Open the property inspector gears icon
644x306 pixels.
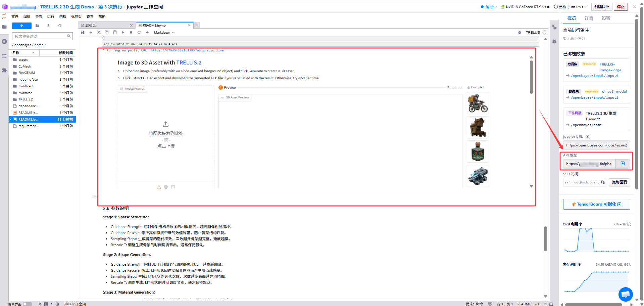tap(554, 27)
